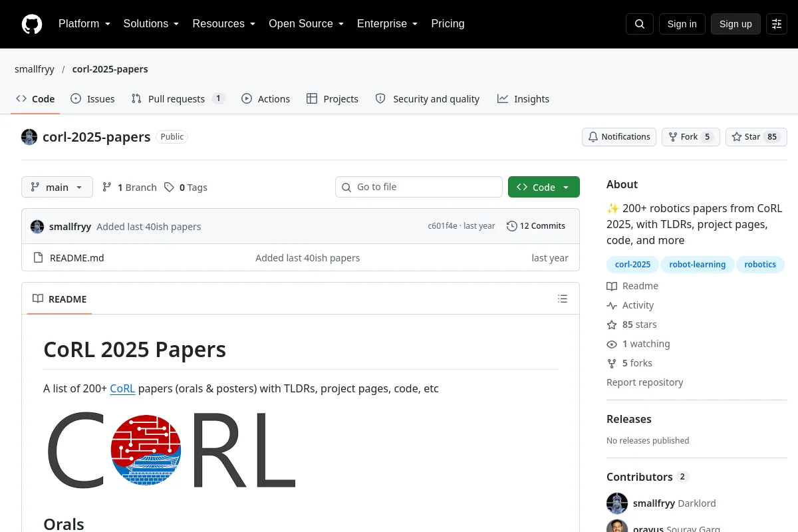798x532 pixels.
Task: Click smallfryy's avatar under Contributors
Action: 617,503
